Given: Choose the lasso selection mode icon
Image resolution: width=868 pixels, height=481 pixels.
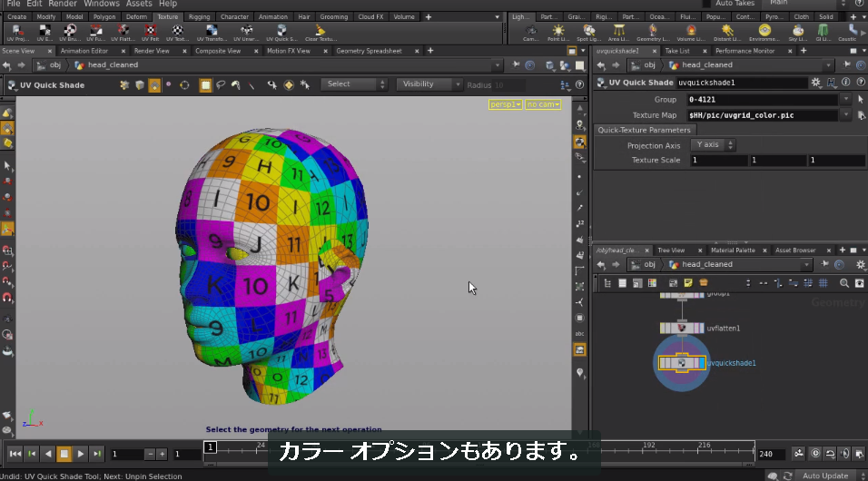Looking at the screenshot, I should tap(221, 84).
